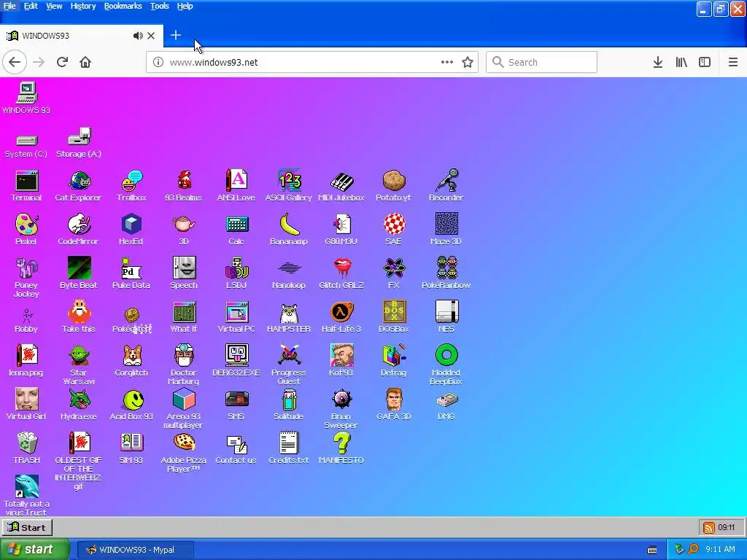
Task: Launch the Defrag icon
Action: pyautogui.click(x=393, y=362)
